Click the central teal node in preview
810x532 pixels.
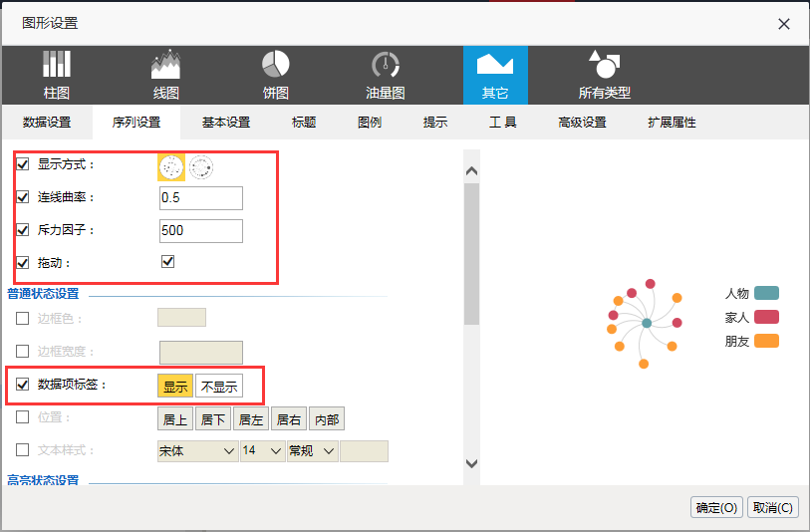[x=647, y=324]
